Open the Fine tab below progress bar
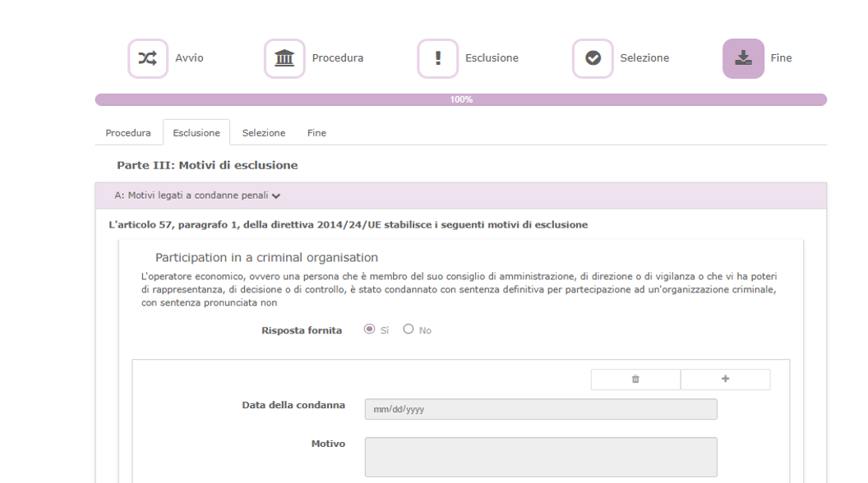This screenshot has height=483, width=868. click(316, 133)
